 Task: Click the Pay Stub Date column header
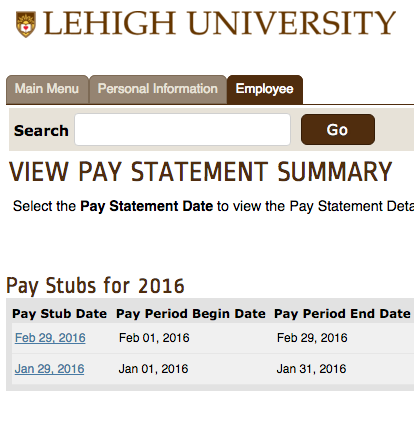[x=59, y=314]
